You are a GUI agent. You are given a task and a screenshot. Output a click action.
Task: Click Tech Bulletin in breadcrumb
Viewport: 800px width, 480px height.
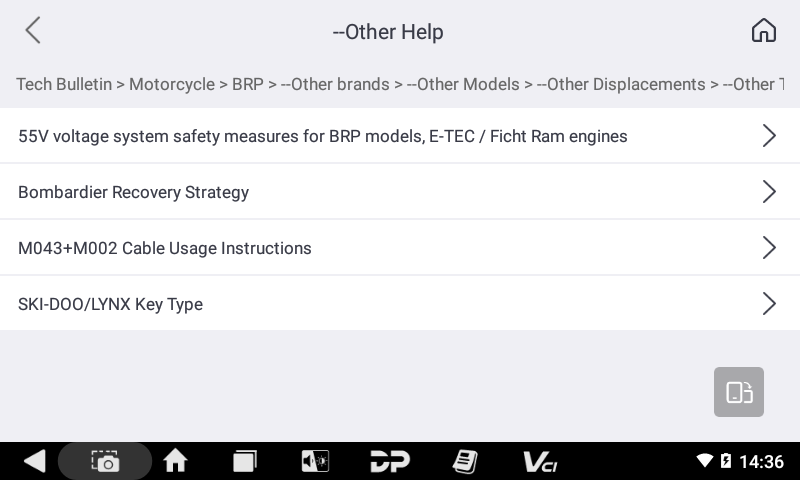click(x=64, y=84)
